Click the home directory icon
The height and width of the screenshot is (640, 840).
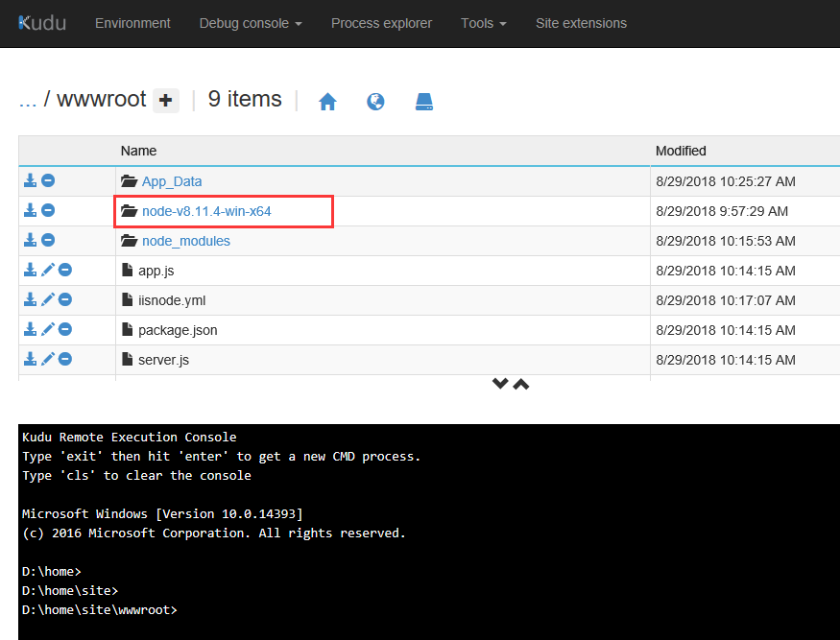(x=327, y=102)
